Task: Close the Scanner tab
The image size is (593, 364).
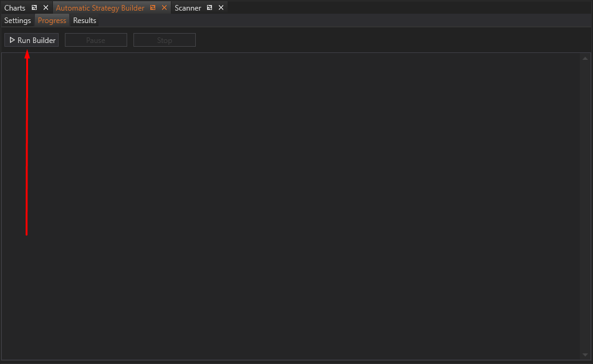Action: point(221,8)
